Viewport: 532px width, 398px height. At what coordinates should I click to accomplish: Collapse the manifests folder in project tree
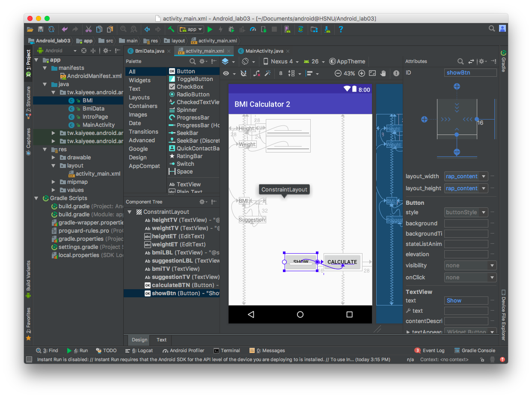pyautogui.click(x=45, y=68)
